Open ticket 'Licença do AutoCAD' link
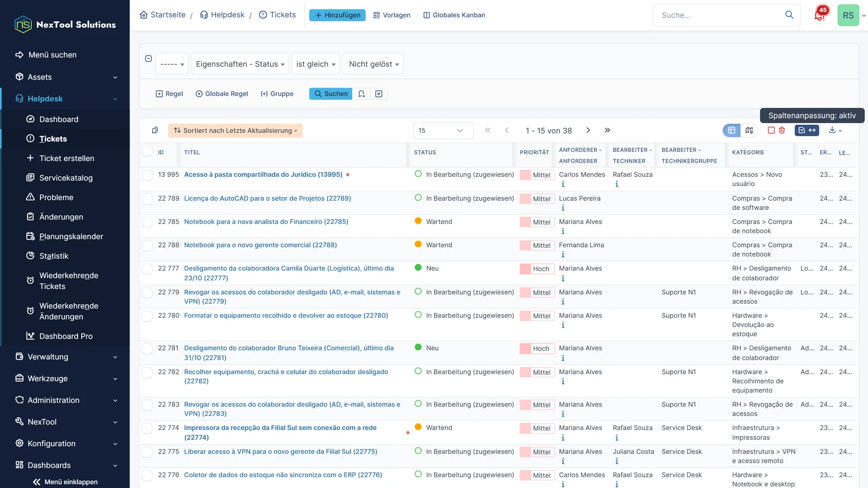Viewport: 868px width, 488px height. [267, 198]
